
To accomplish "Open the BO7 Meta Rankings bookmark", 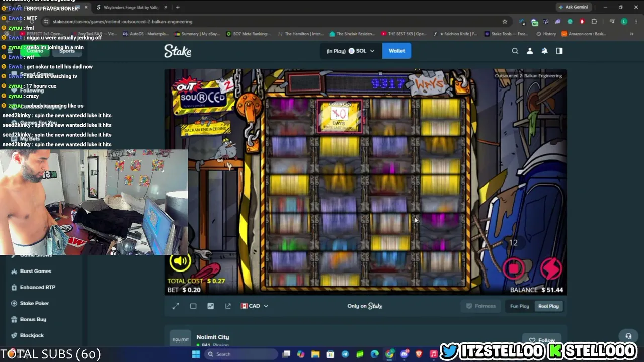I will [x=248, y=34].
